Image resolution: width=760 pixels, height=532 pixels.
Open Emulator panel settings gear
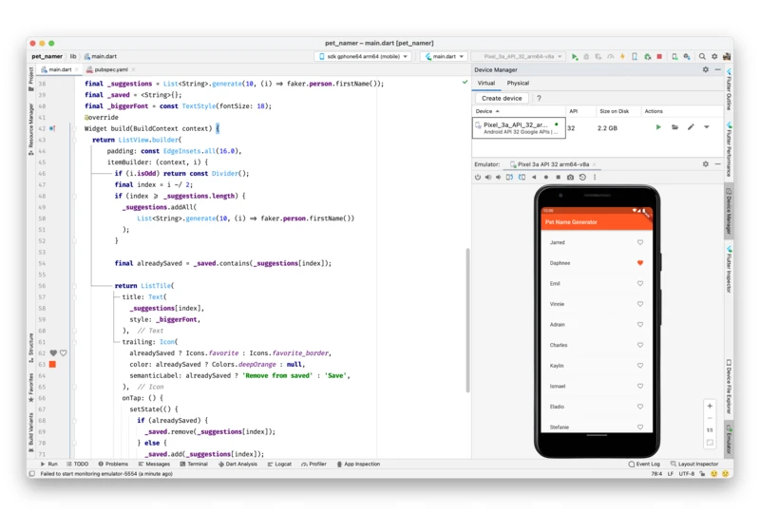706,164
